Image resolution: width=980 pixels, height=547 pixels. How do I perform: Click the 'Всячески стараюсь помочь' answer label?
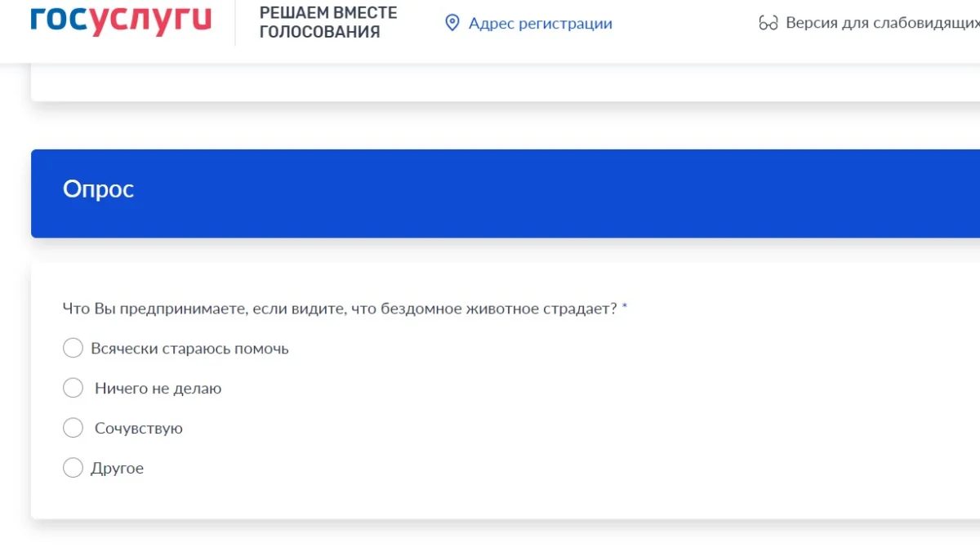click(x=189, y=349)
